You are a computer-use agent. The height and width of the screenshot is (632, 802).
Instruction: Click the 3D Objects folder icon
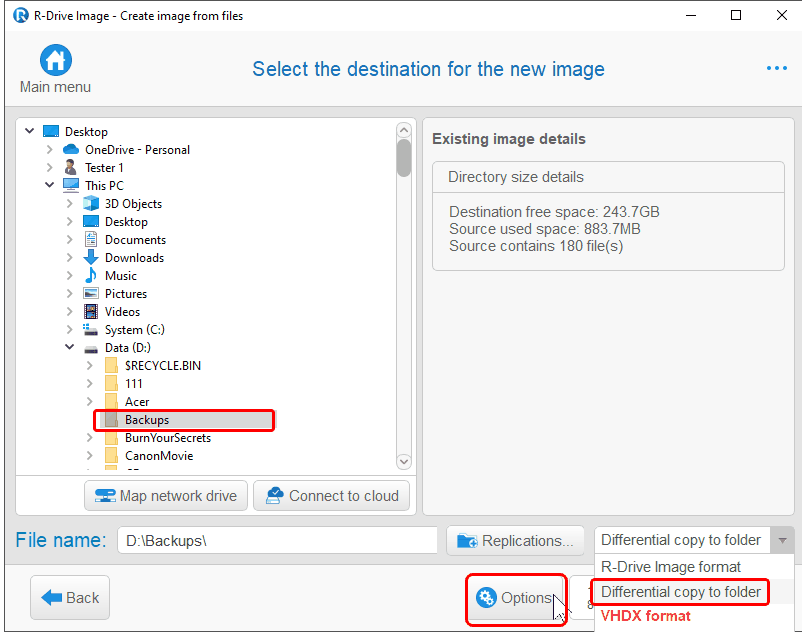tap(91, 204)
